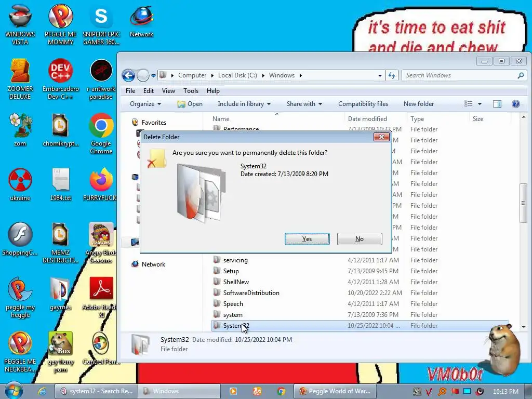This screenshot has width=532, height=399.
Task: Open the Help menu
Action: point(213,91)
